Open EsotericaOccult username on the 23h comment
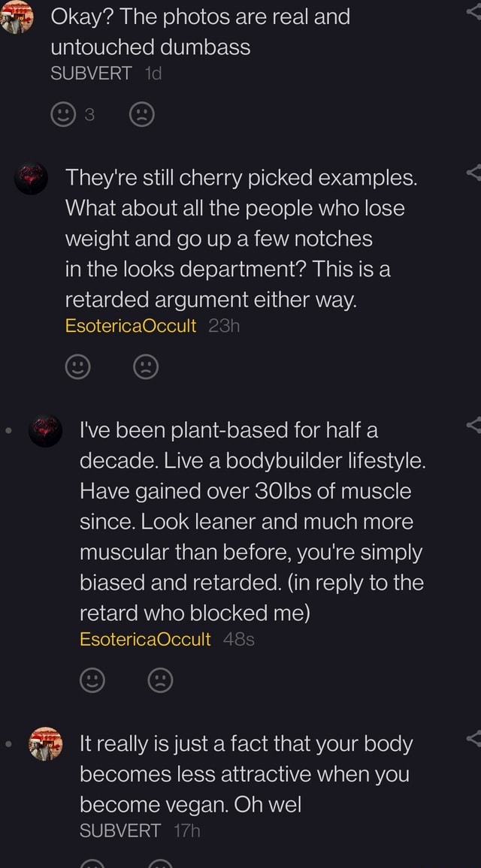The height and width of the screenshot is (868, 481). [x=130, y=325]
